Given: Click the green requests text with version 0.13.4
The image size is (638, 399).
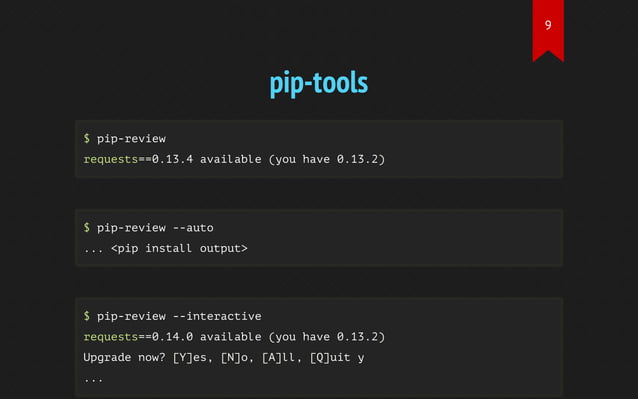Looking at the screenshot, I should click(111, 159).
